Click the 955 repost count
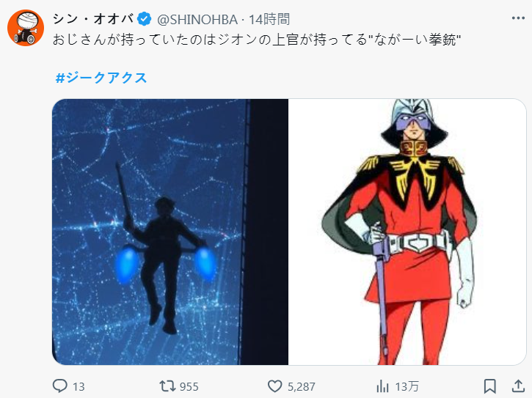This screenshot has width=532, height=398. 189,386
